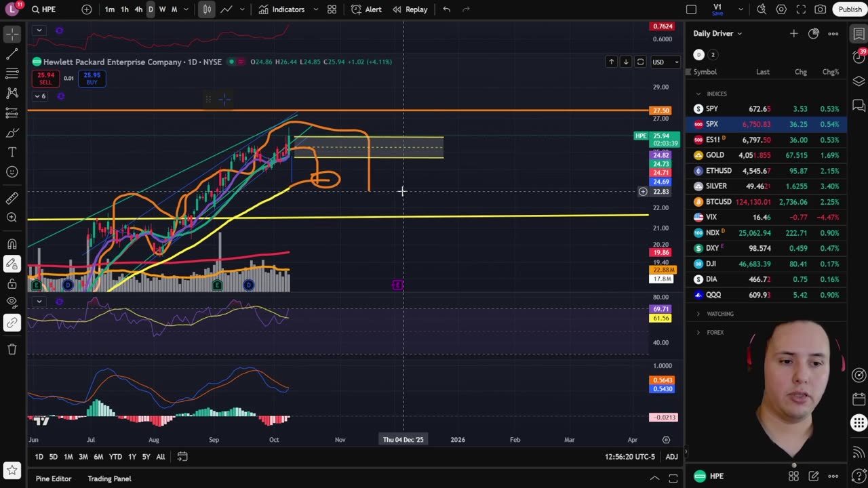
Task: Select SPY in the watchlist
Action: tap(766, 108)
